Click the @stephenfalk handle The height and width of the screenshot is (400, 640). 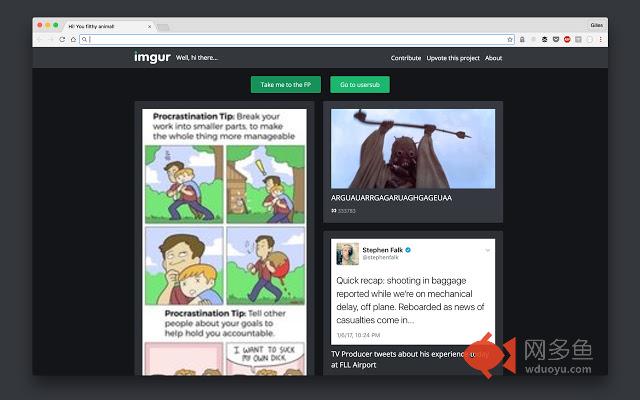[x=380, y=258]
